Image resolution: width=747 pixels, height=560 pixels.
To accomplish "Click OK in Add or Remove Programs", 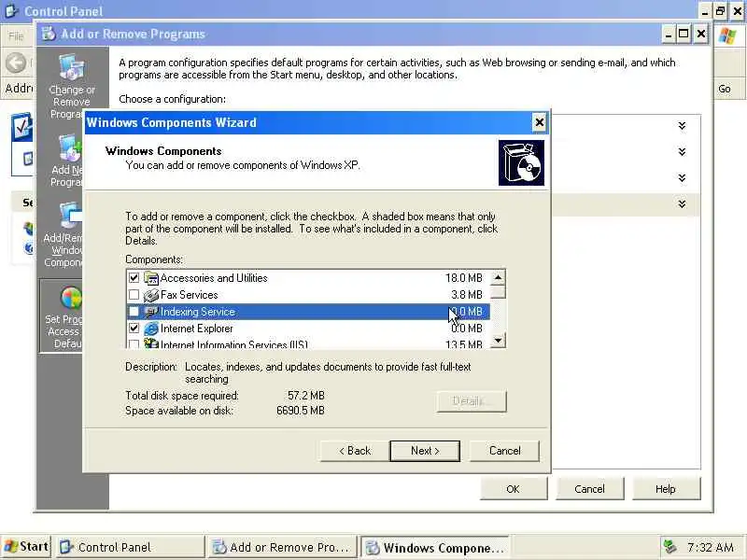I will coord(513,488).
